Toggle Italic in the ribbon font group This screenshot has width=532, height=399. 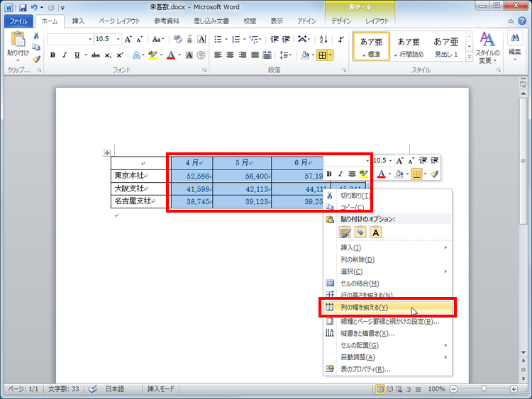65,55
